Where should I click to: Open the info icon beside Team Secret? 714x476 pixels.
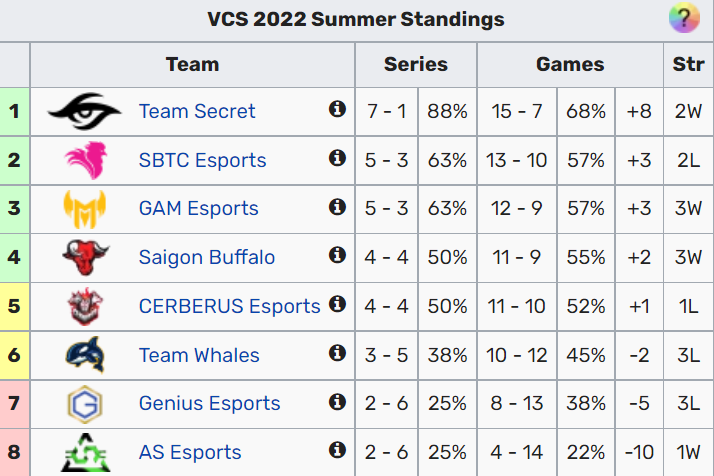[337, 109]
